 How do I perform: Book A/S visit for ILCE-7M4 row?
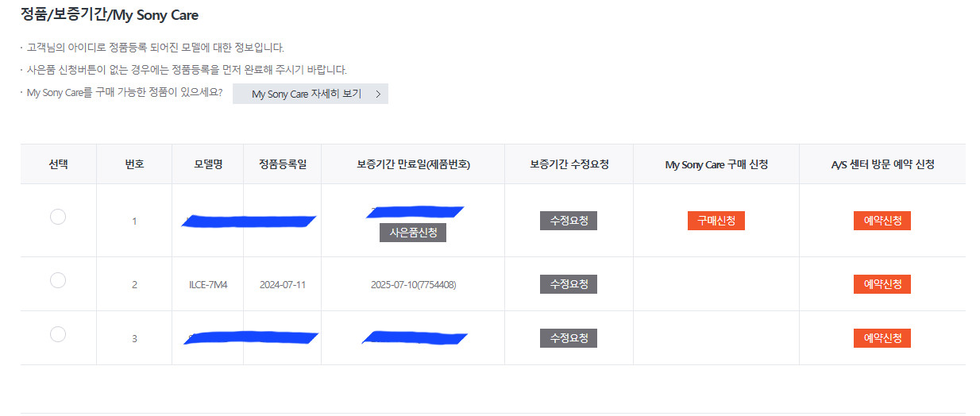882,284
